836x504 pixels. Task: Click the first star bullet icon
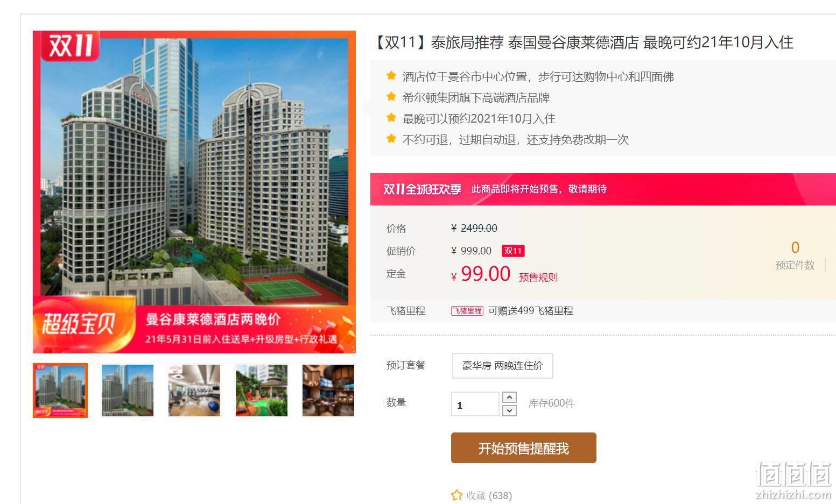391,76
